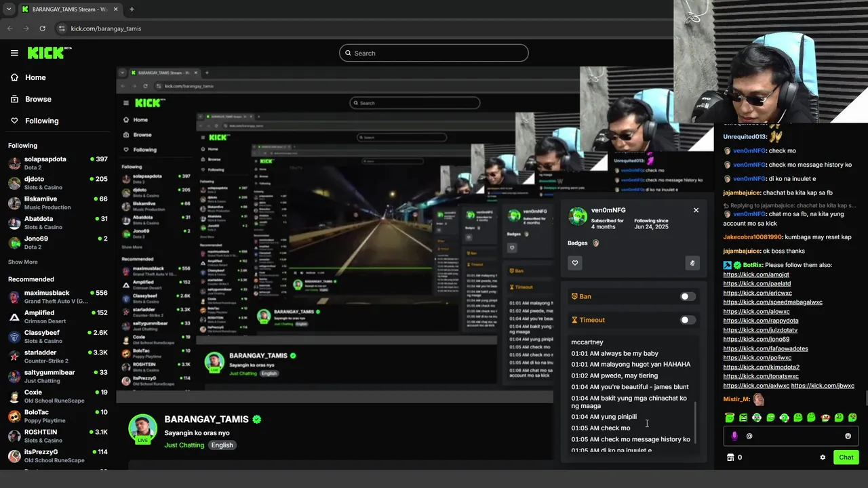This screenshot has height=488, width=868.
Task: Focus the Kick Search field
Action: pyautogui.click(x=434, y=53)
